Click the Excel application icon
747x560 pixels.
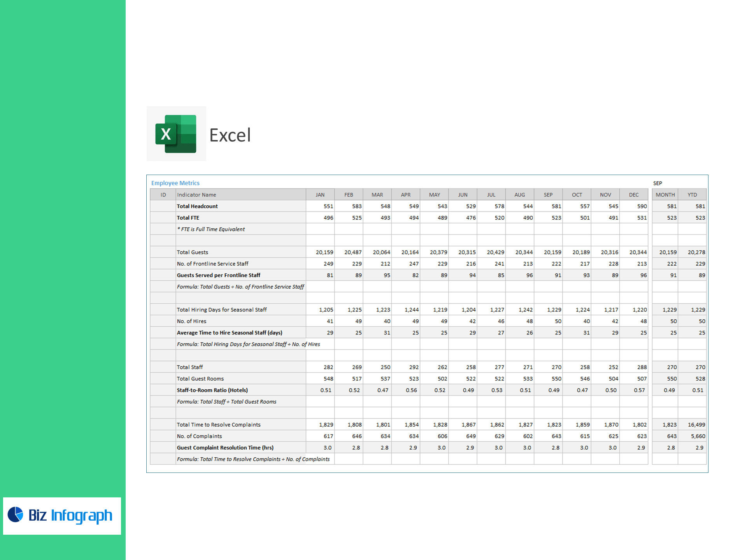pyautogui.click(x=176, y=134)
